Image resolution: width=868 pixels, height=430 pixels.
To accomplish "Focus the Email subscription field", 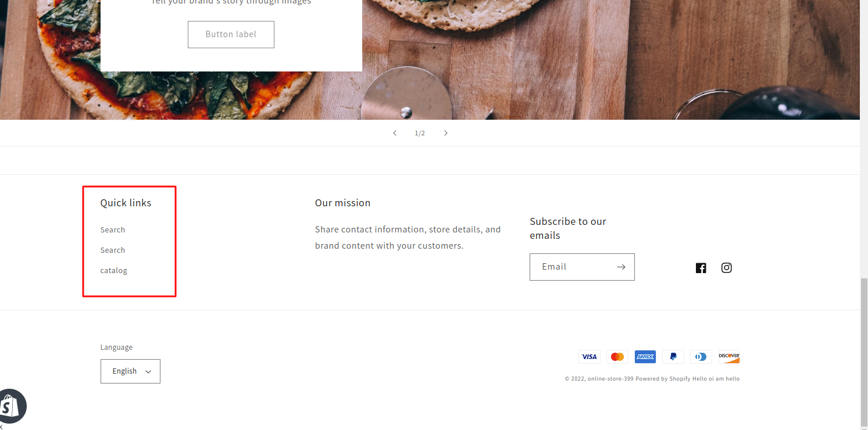I will (582, 267).
